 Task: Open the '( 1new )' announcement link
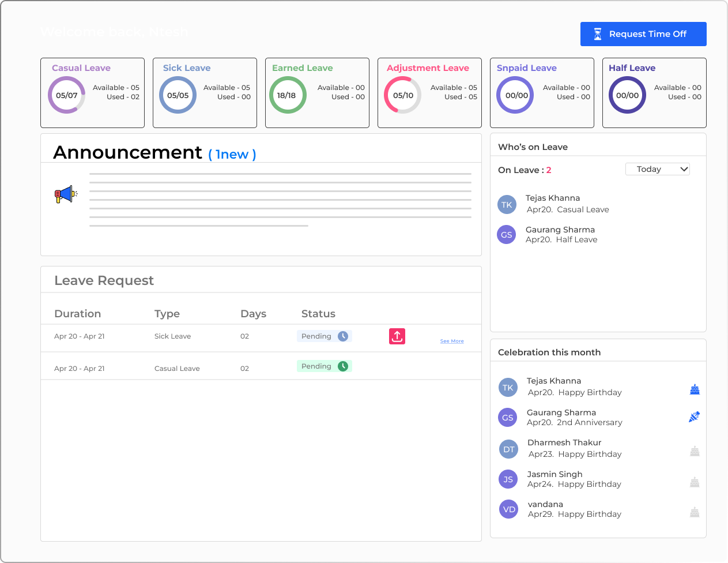232,155
